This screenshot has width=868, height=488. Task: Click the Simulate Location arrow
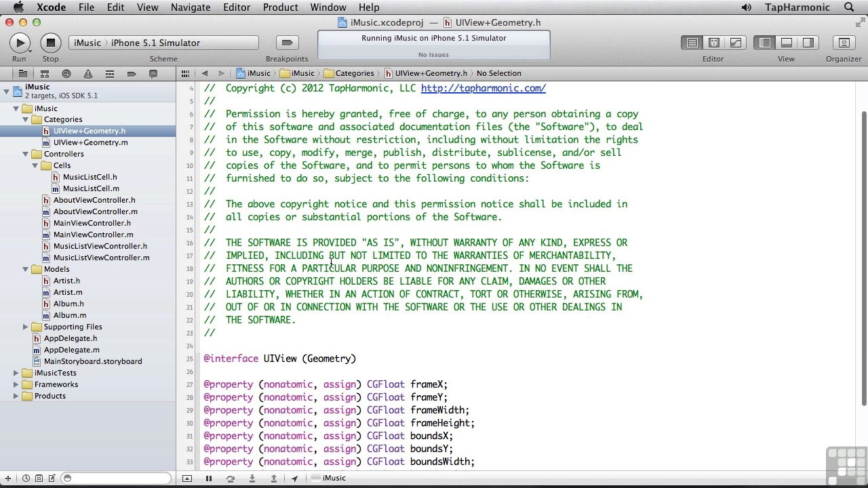[295, 478]
